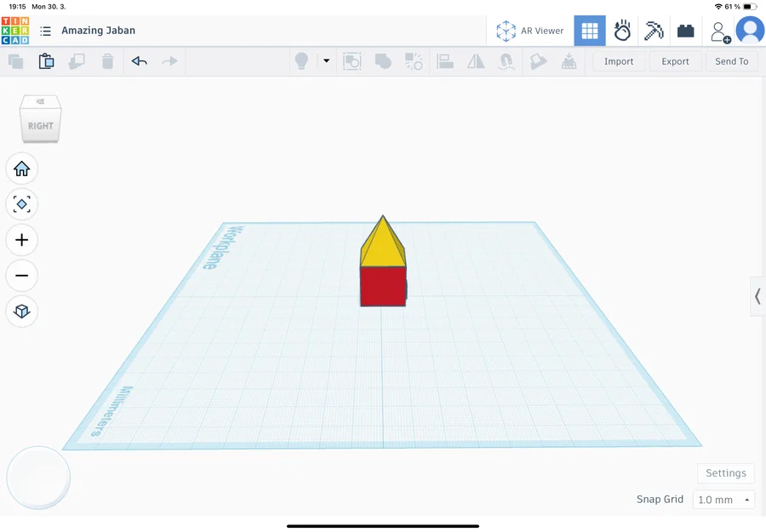Click the Home view icon

pos(21,169)
